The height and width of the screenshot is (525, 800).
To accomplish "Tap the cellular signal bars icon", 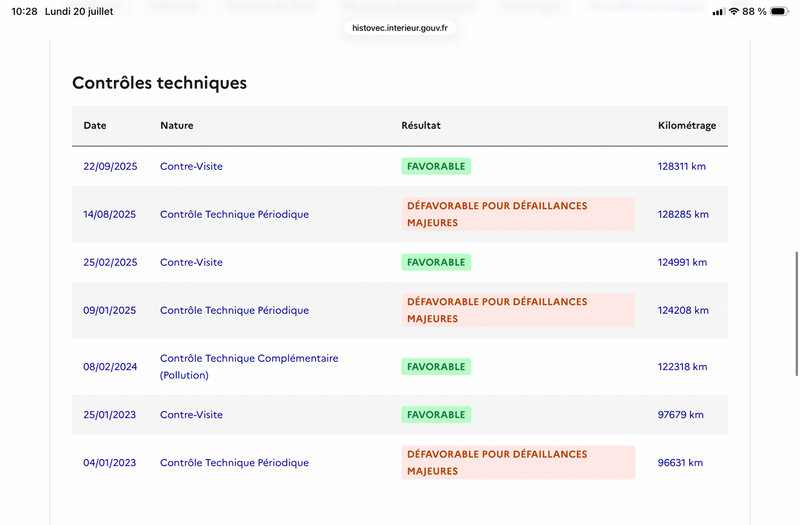I will pos(718,12).
